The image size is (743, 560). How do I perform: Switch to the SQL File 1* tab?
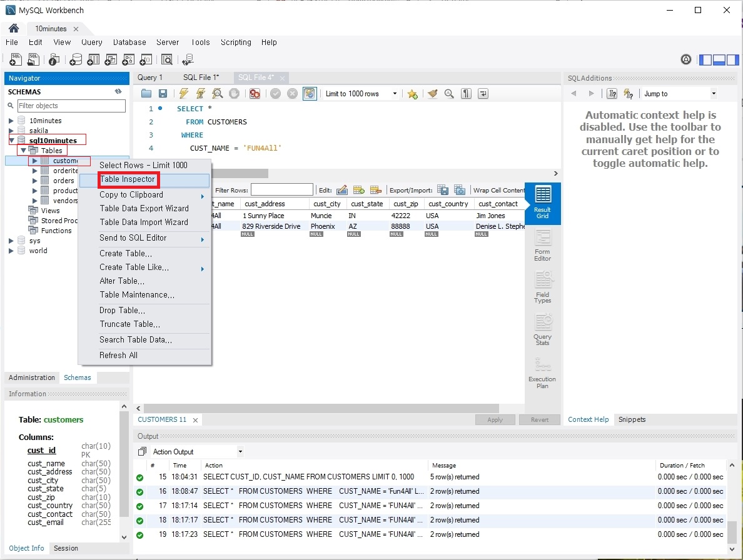[x=201, y=77]
